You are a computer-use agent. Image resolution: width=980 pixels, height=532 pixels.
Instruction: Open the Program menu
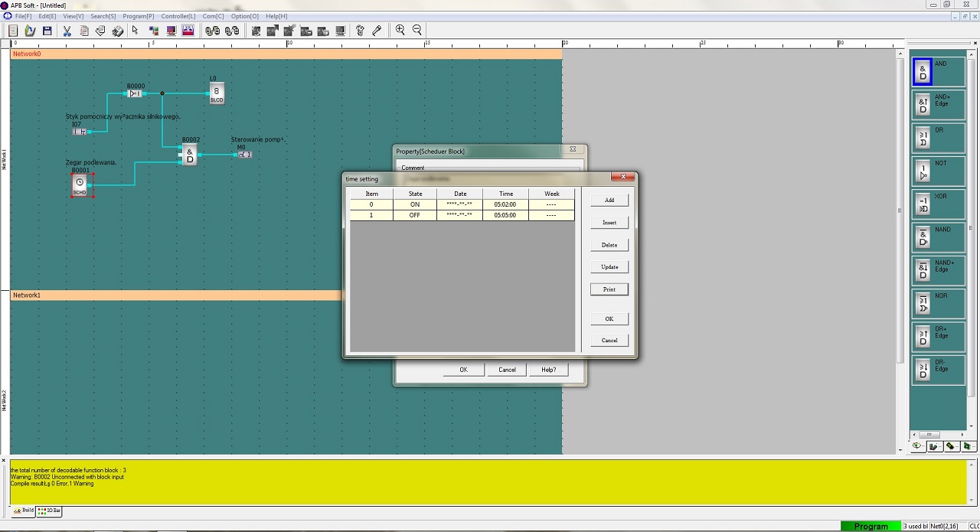point(138,16)
